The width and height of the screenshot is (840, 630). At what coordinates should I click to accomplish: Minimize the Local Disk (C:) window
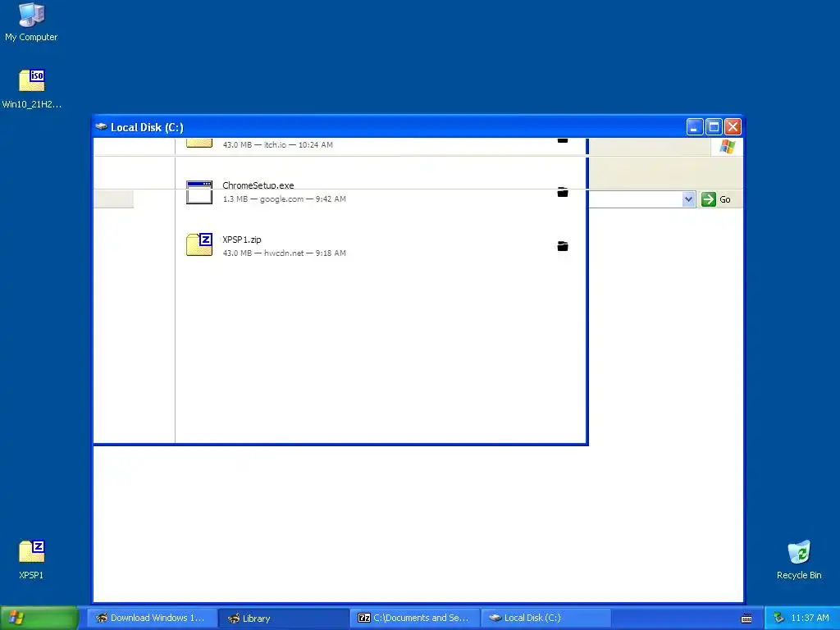(x=695, y=127)
